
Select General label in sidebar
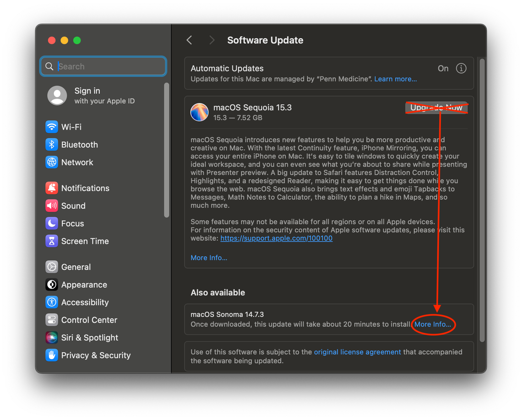[76, 267]
